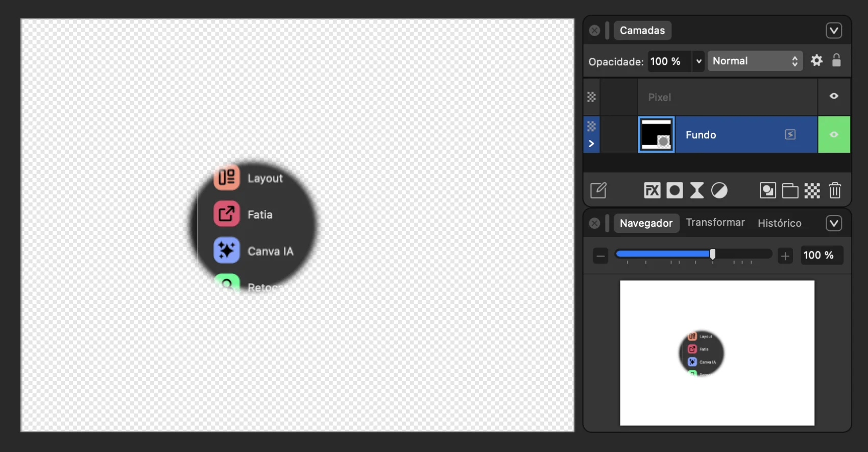The width and height of the screenshot is (868, 452).
Task: Open the Histórico tab
Action: click(x=779, y=223)
